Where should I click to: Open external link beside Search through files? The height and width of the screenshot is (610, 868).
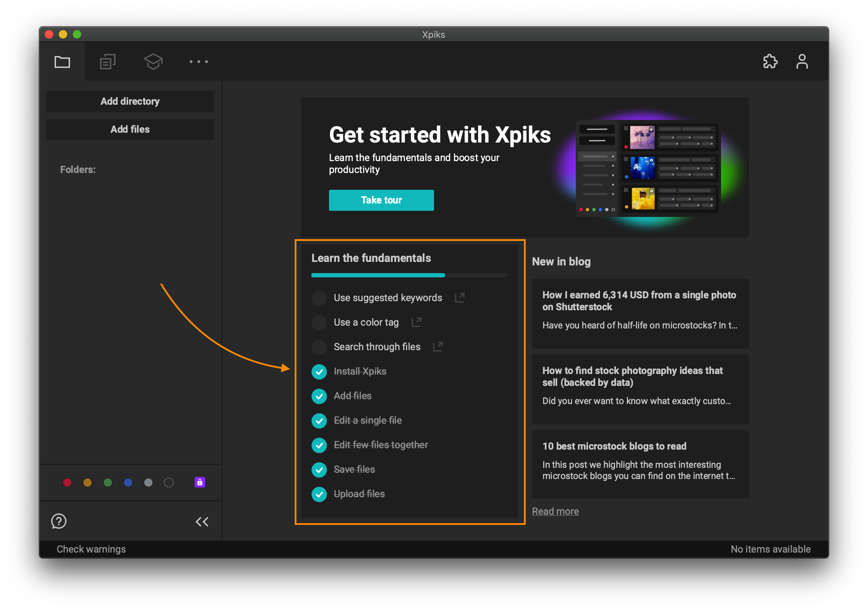438,346
